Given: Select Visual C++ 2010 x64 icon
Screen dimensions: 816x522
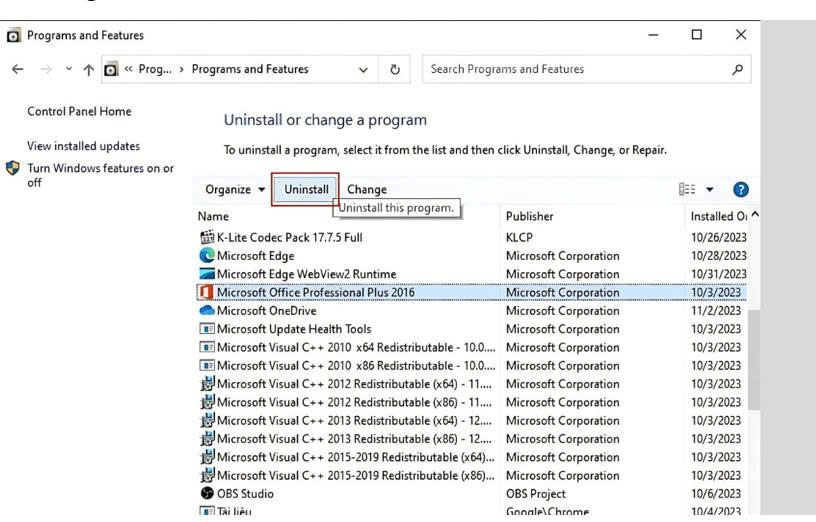Looking at the screenshot, I should click(207, 347).
